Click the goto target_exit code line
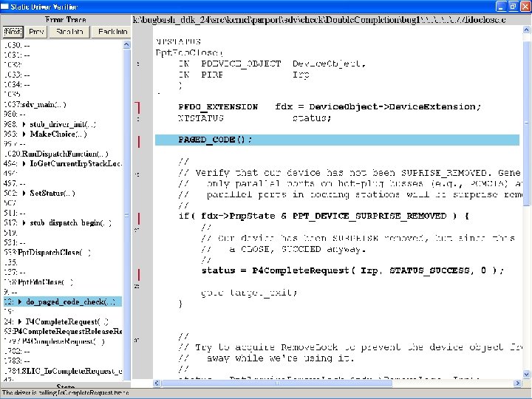Viewport: 532px width, 399px height. (x=250, y=292)
